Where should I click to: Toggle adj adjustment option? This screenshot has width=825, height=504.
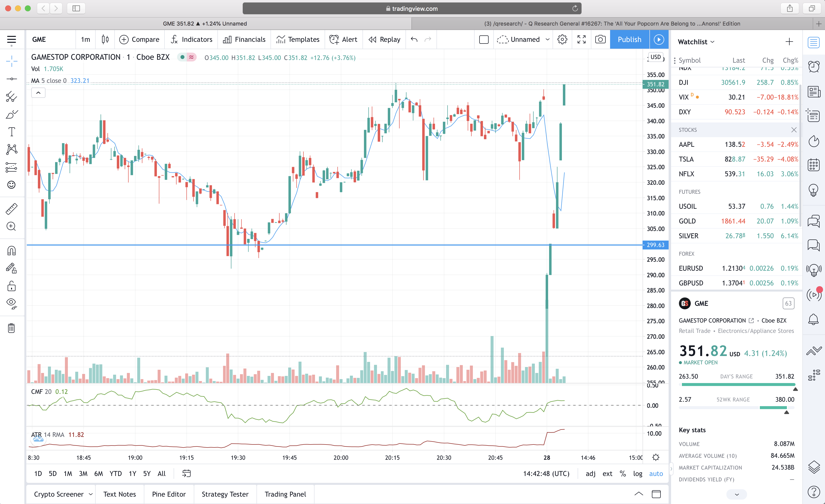pos(591,474)
